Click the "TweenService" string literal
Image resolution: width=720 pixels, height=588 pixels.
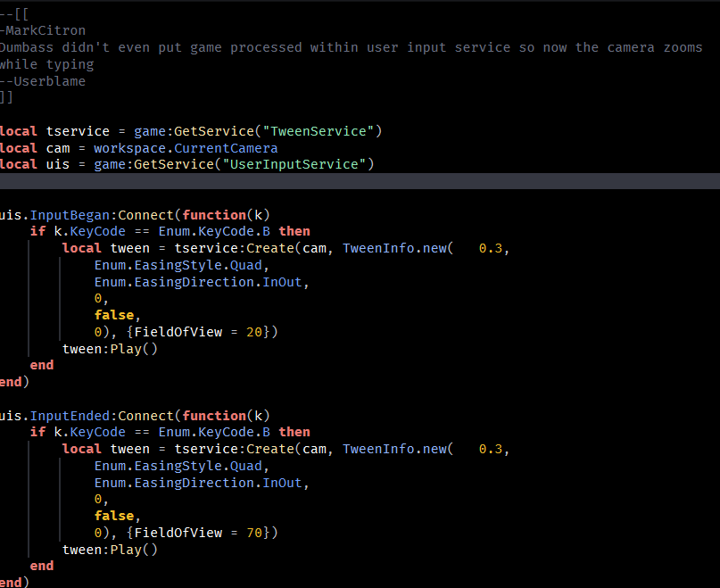319,131
